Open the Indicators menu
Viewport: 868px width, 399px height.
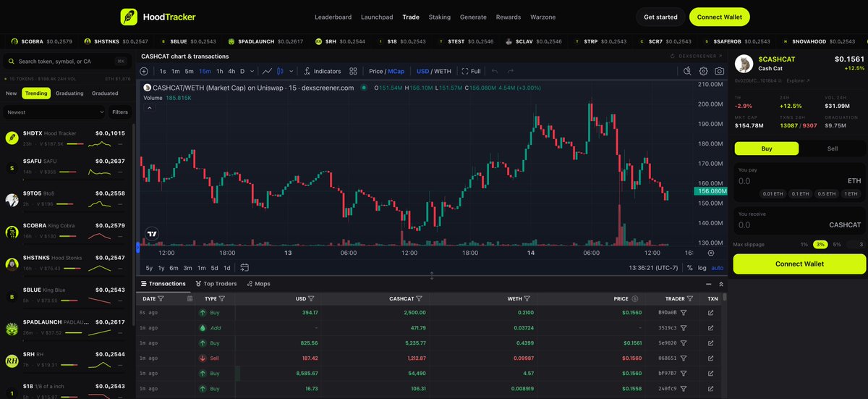click(323, 71)
